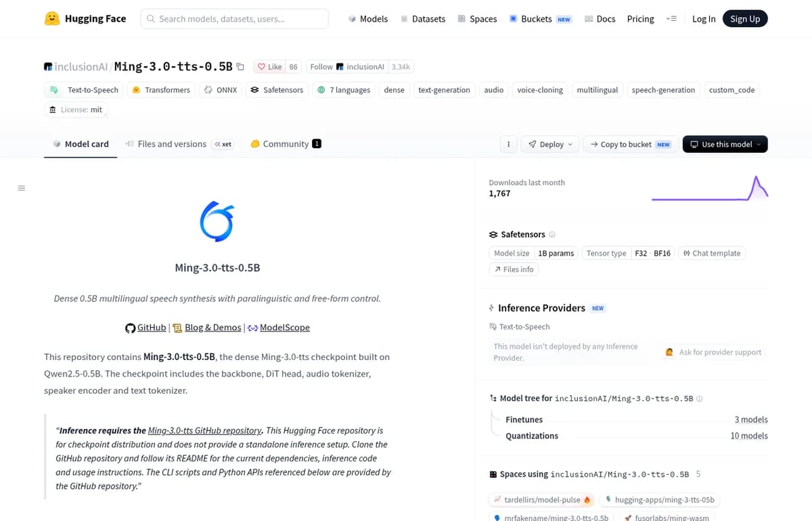Open the Deploy dropdown

[x=550, y=144]
